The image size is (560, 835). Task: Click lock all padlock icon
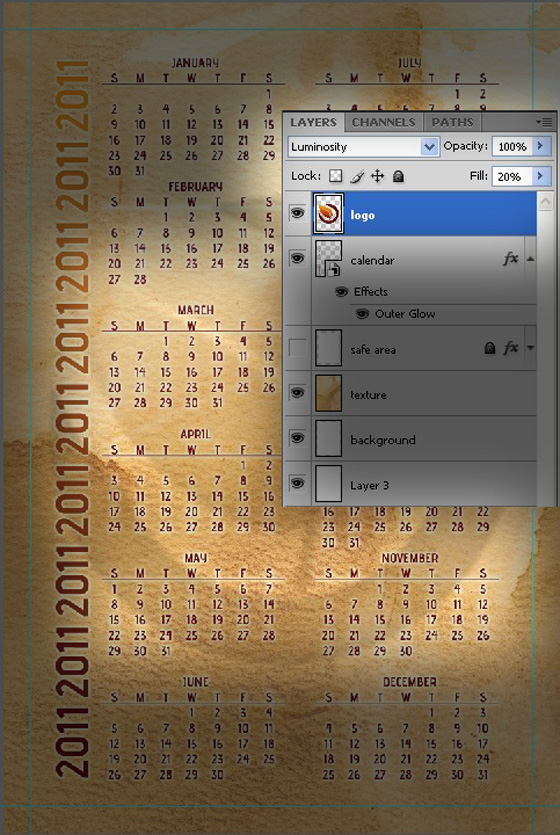click(x=398, y=176)
